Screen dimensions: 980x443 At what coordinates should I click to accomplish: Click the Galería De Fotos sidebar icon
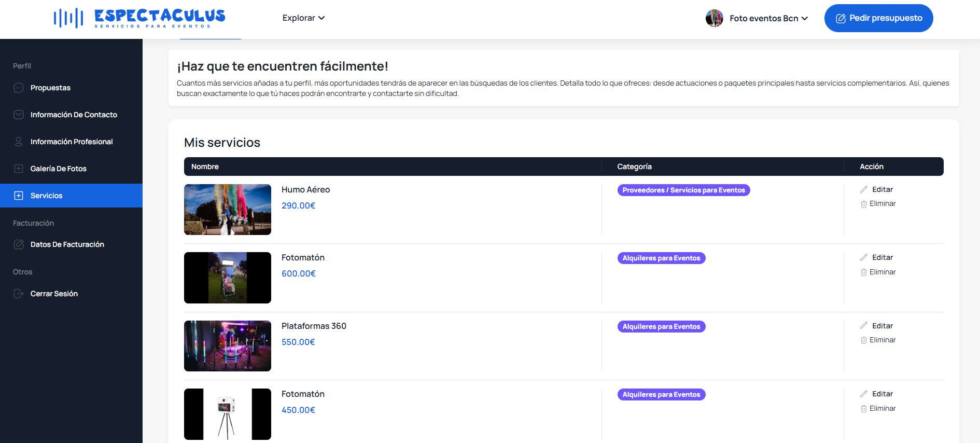point(19,169)
